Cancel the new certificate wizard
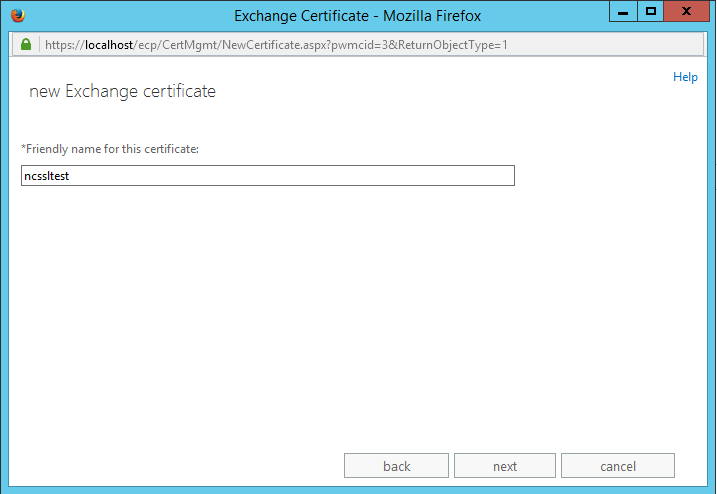This screenshot has width=717, height=494. point(617,466)
